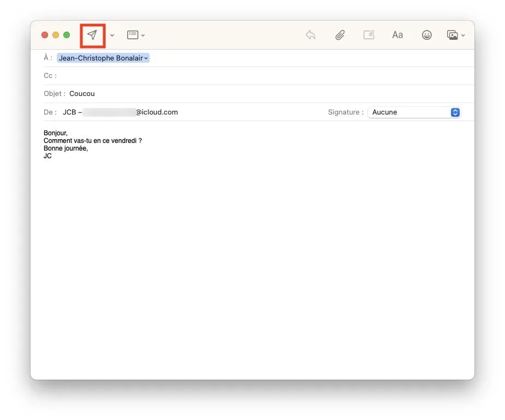The width and height of the screenshot is (505, 420).
Task: Open the emoji picker
Action: pyautogui.click(x=426, y=34)
